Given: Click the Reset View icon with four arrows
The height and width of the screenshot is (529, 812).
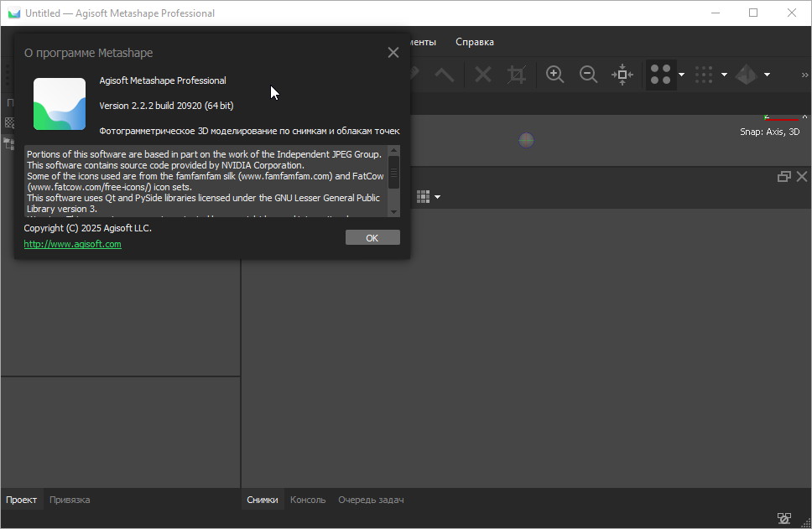Looking at the screenshot, I should coord(622,75).
